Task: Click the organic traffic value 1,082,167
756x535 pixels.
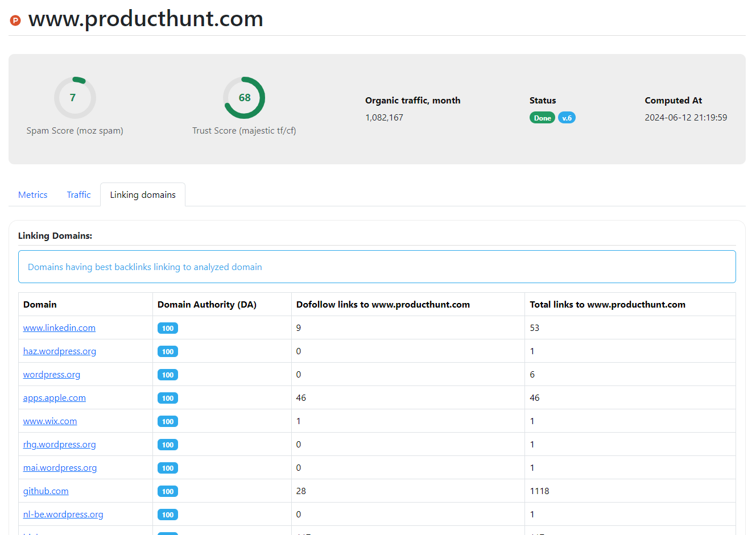Action: pos(384,118)
